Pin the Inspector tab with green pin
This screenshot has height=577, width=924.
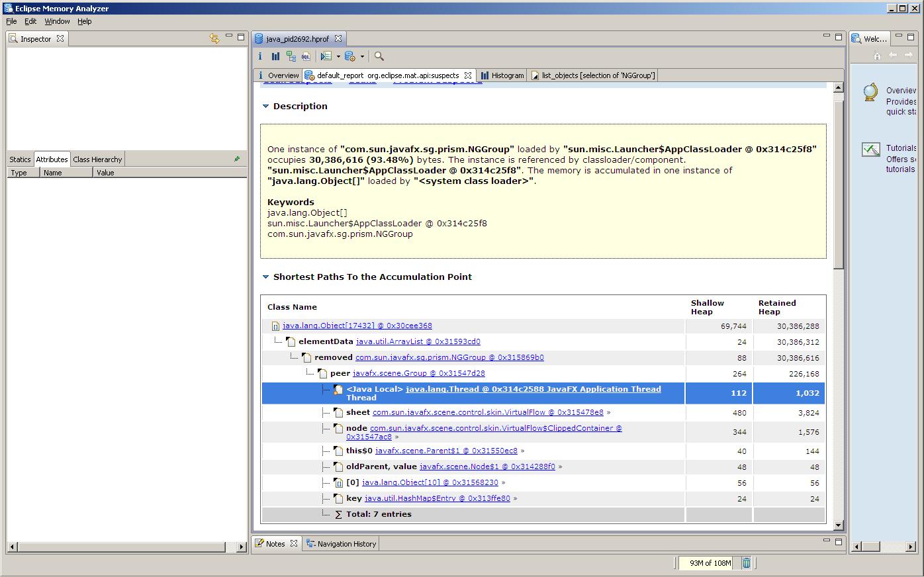tap(237, 159)
